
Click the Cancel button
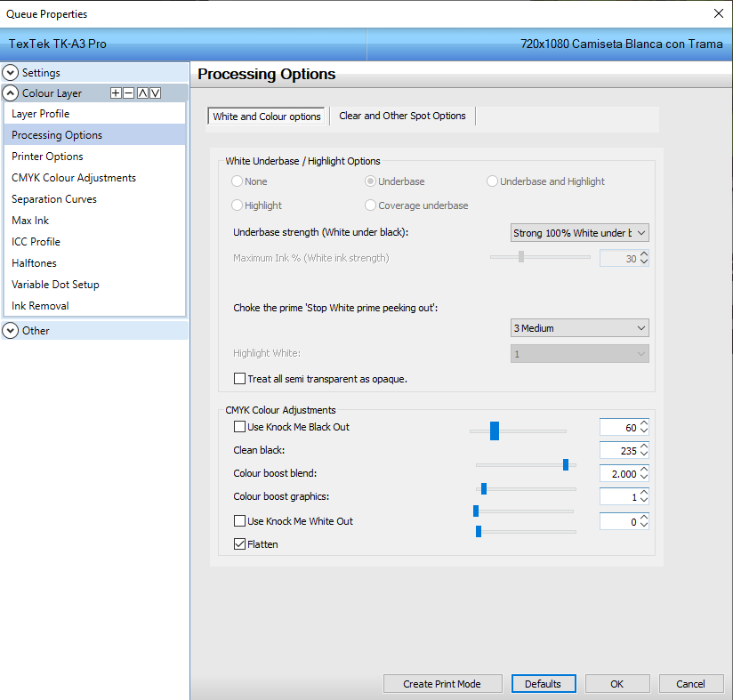click(690, 684)
